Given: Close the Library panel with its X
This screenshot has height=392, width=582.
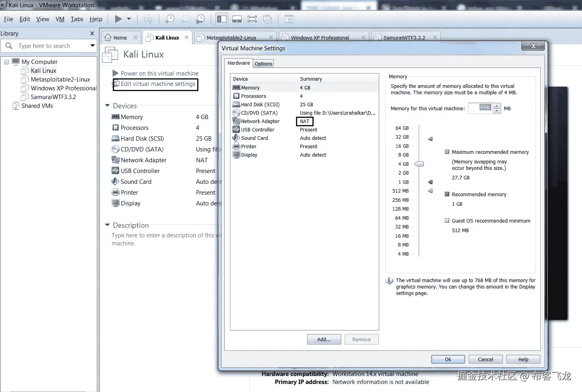Looking at the screenshot, I should coord(92,34).
